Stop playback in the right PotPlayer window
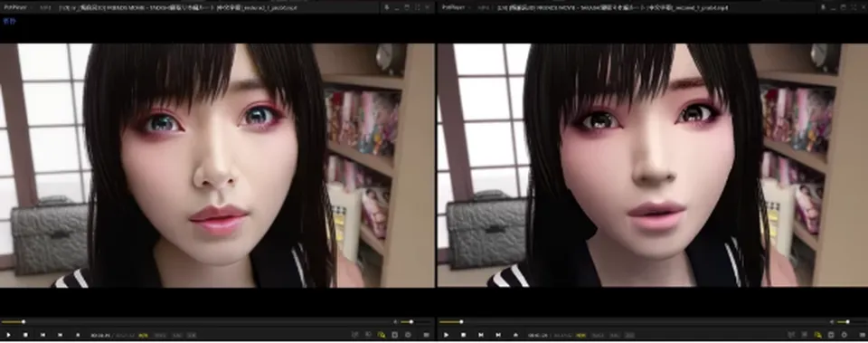 (x=463, y=335)
